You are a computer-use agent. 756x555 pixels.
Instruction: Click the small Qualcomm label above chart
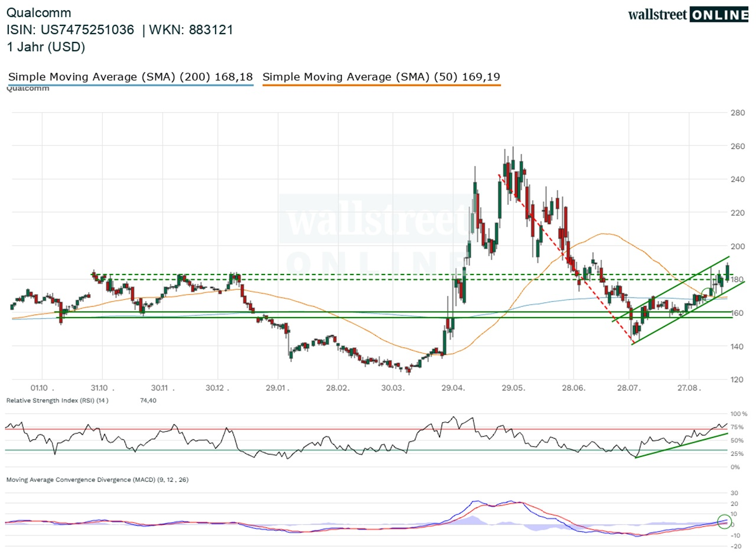pos(28,89)
